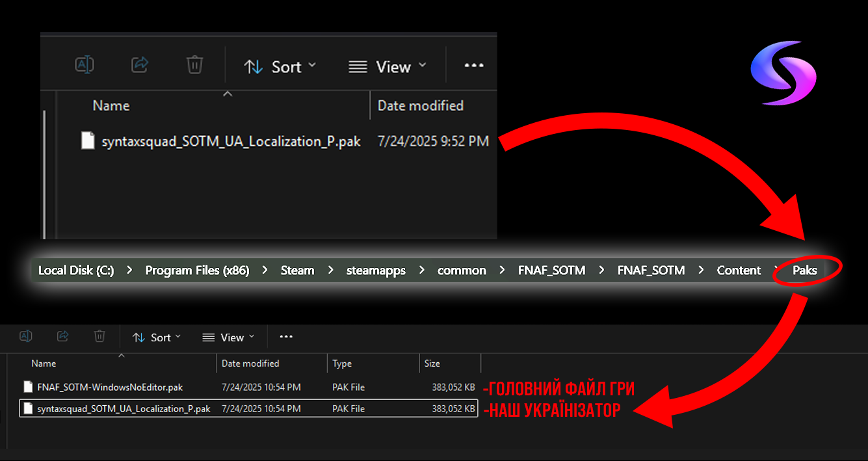The image size is (868, 461).
Task: Expand the chevron between Steam and steamapps
Action: pos(330,270)
